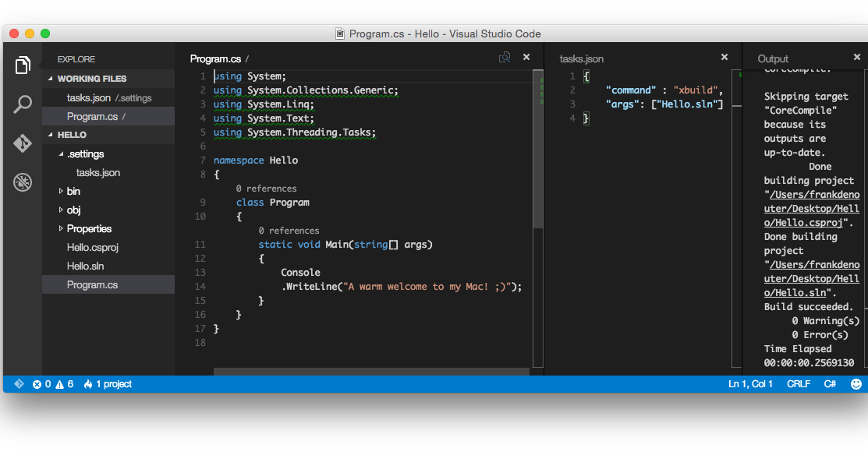Click the Git branch icon in status bar

(x=19, y=383)
